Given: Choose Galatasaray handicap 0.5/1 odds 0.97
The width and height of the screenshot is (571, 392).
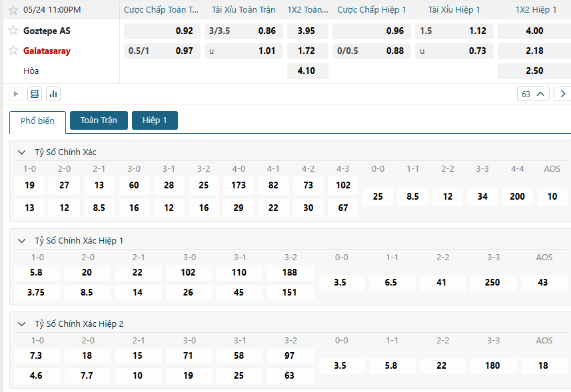Looking at the screenshot, I should pos(162,51).
